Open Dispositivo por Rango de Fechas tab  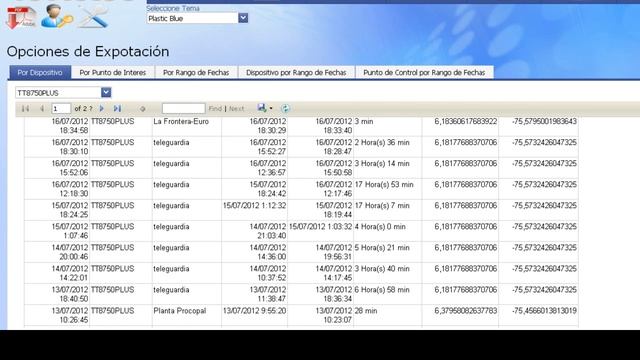[296, 72]
